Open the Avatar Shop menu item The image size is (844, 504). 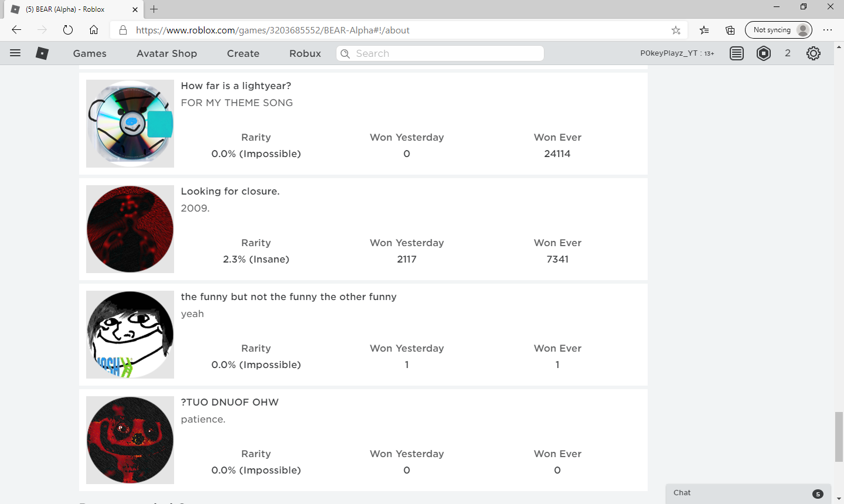click(166, 53)
